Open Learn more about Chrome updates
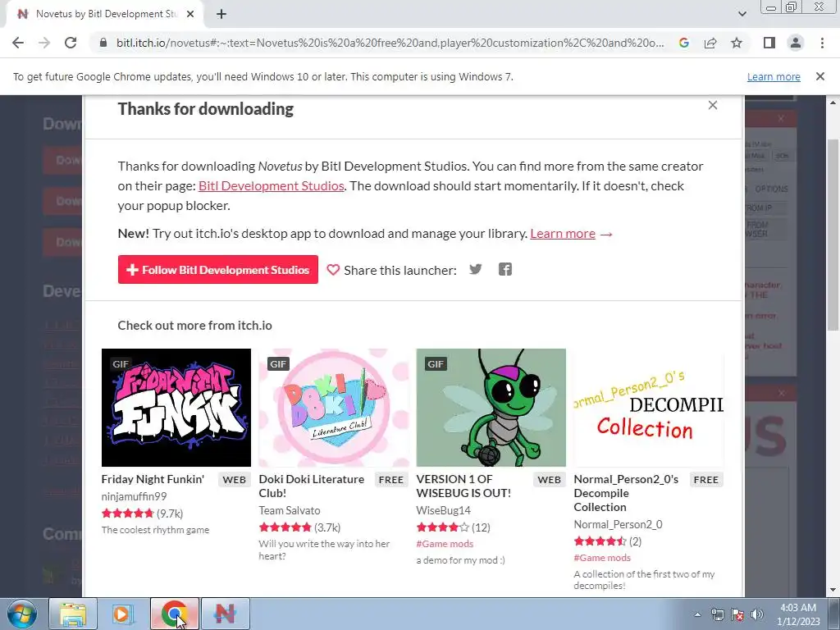The width and height of the screenshot is (840, 630). [774, 76]
